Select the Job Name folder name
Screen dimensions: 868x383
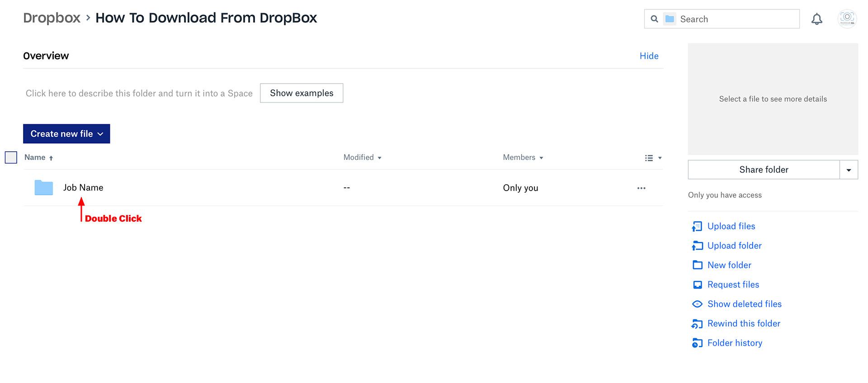[83, 187]
